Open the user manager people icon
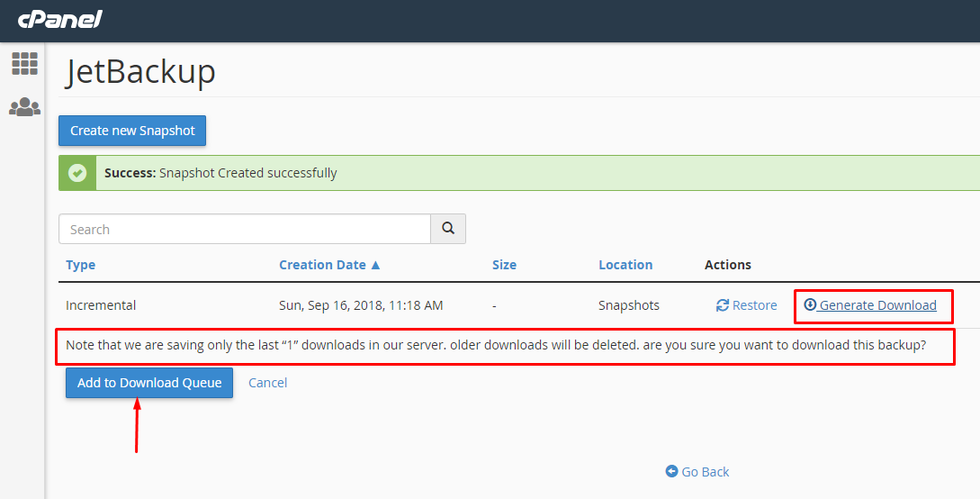The image size is (980, 499). pyautogui.click(x=25, y=107)
